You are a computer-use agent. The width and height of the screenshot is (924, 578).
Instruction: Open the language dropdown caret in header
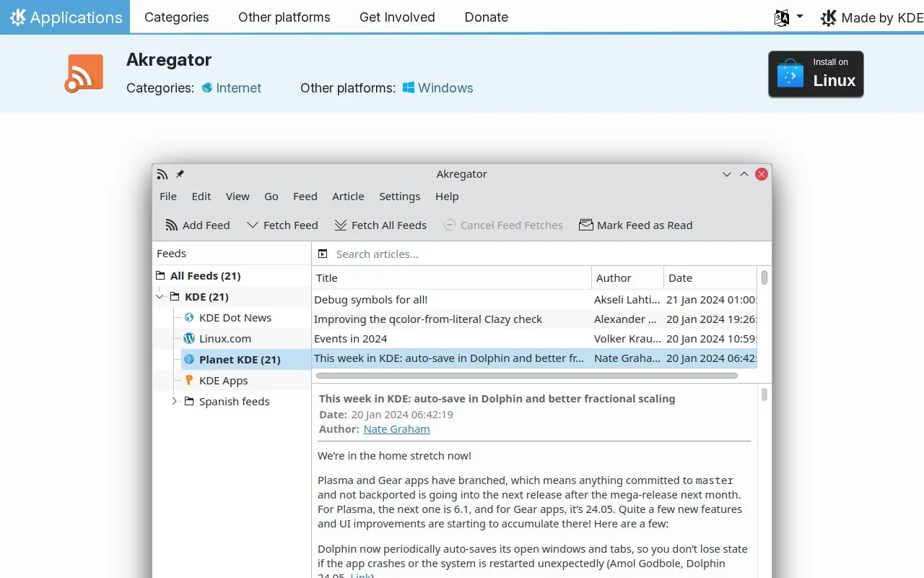pyautogui.click(x=800, y=17)
